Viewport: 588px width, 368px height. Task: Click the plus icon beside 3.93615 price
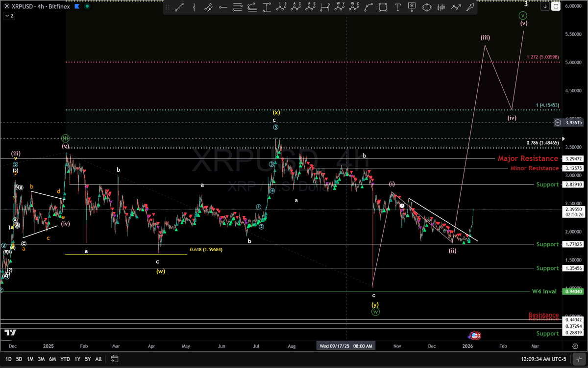coord(558,123)
